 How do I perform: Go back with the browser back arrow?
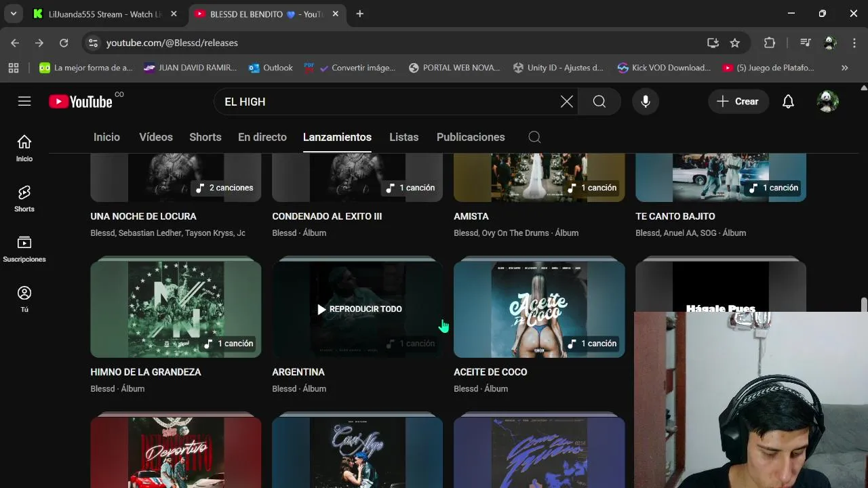[x=15, y=43]
